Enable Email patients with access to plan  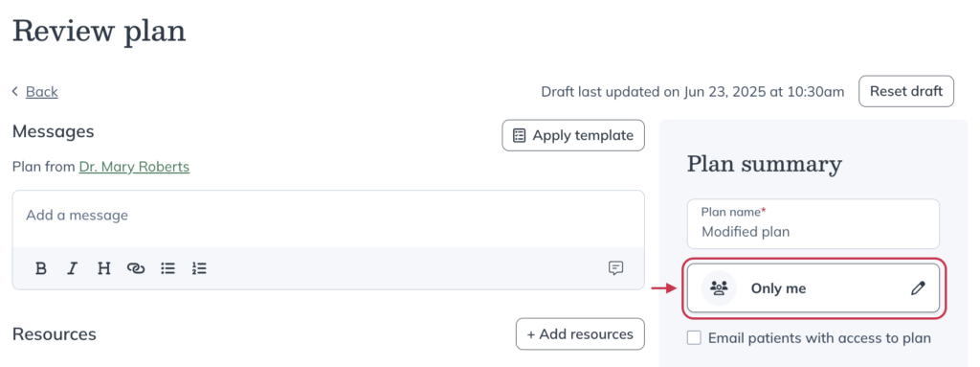click(x=694, y=338)
